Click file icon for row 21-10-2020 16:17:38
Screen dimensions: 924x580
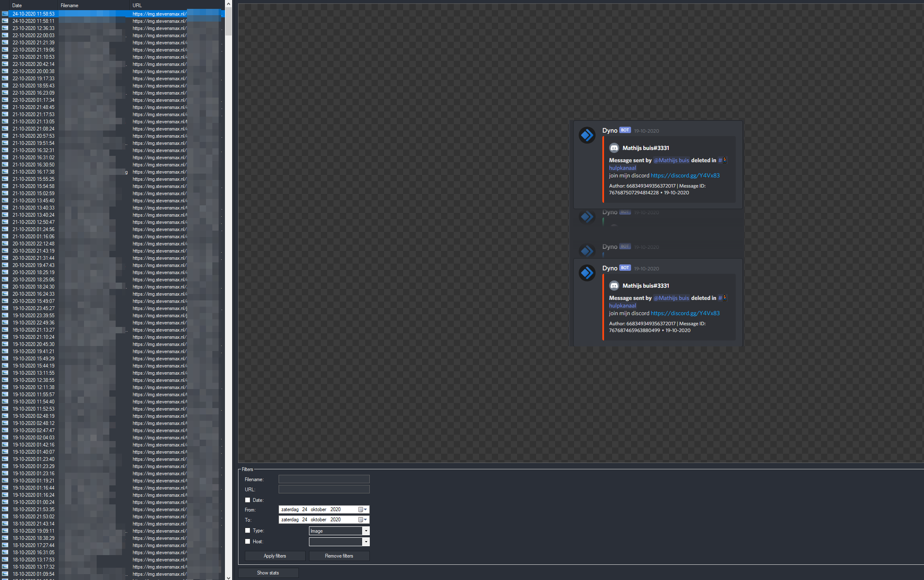(5, 172)
